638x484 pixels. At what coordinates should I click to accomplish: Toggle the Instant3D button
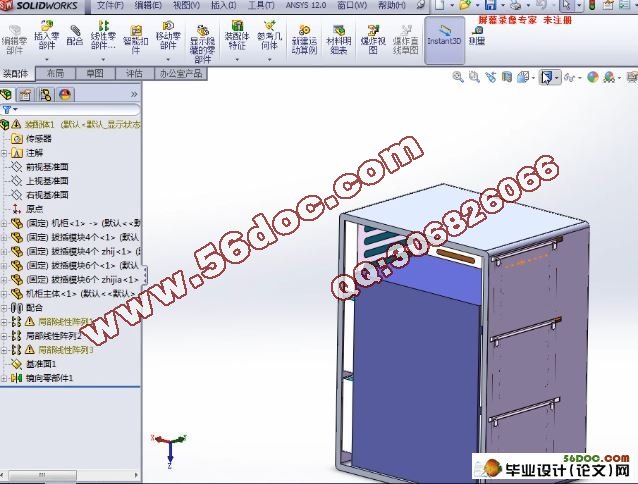pos(444,40)
